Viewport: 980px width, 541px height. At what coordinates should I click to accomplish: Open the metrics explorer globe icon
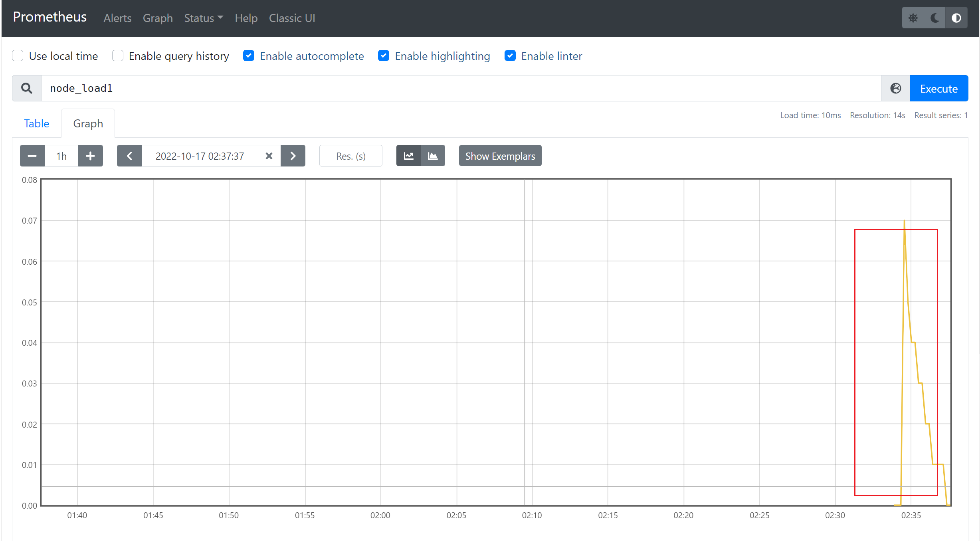point(895,88)
